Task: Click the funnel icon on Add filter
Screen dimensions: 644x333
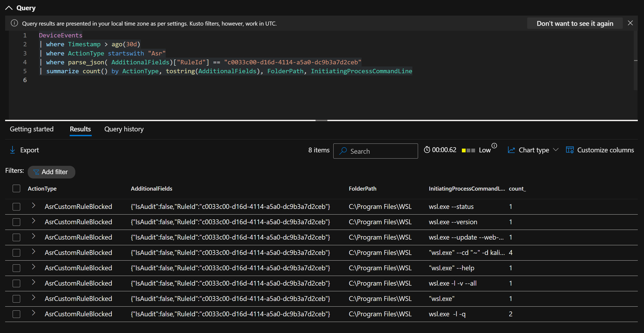Action: pyautogui.click(x=36, y=172)
